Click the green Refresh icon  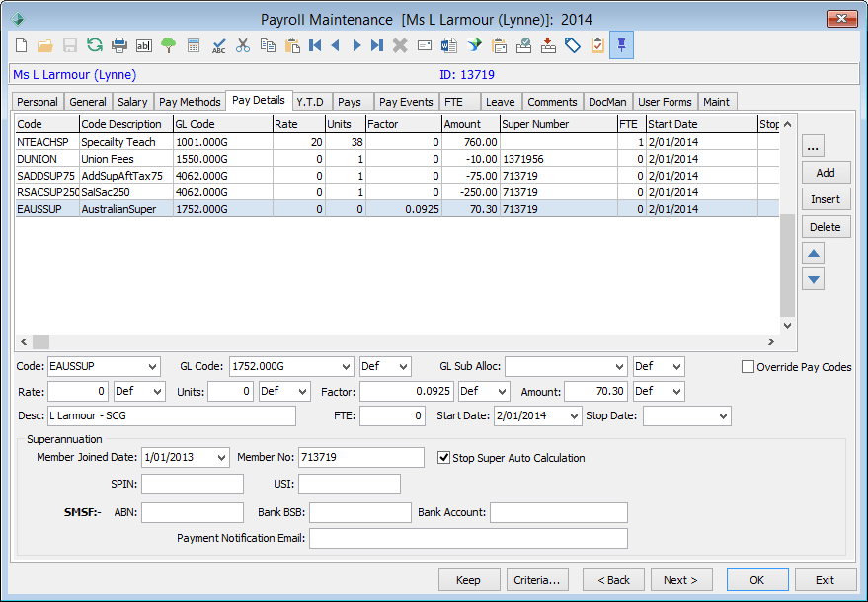pos(95,45)
